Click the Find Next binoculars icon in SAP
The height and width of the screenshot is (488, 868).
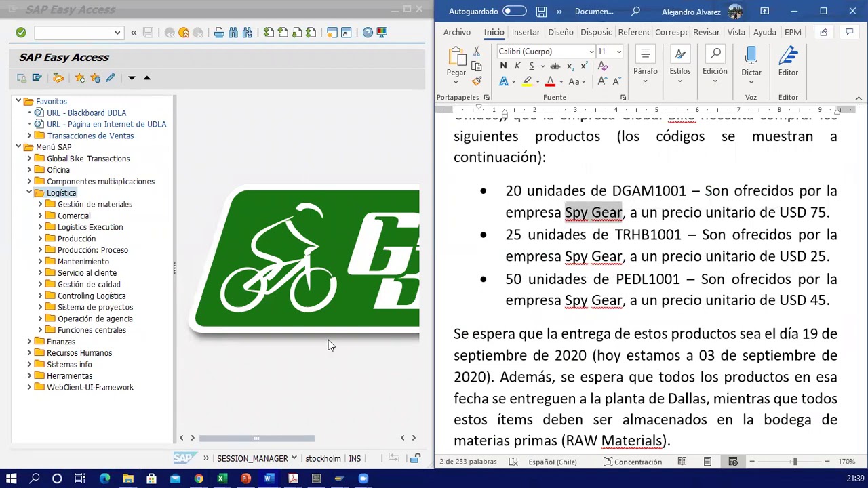pos(248,33)
